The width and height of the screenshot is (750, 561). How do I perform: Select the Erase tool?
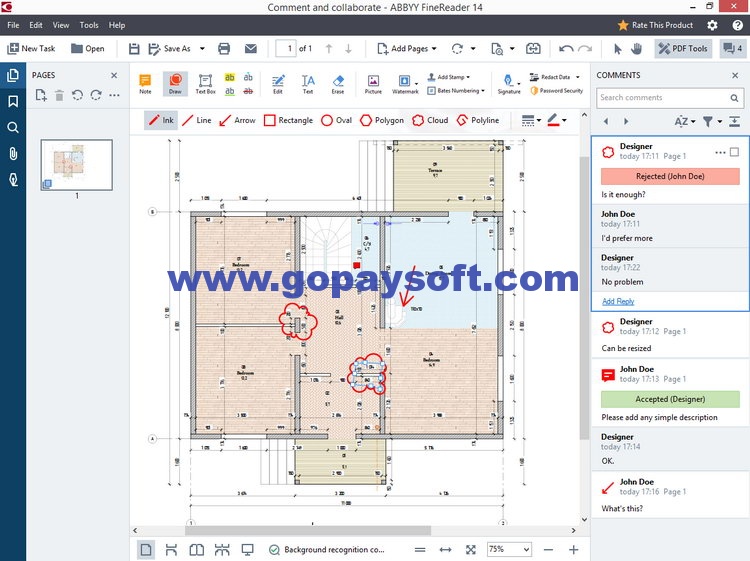click(x=338, y=84)
